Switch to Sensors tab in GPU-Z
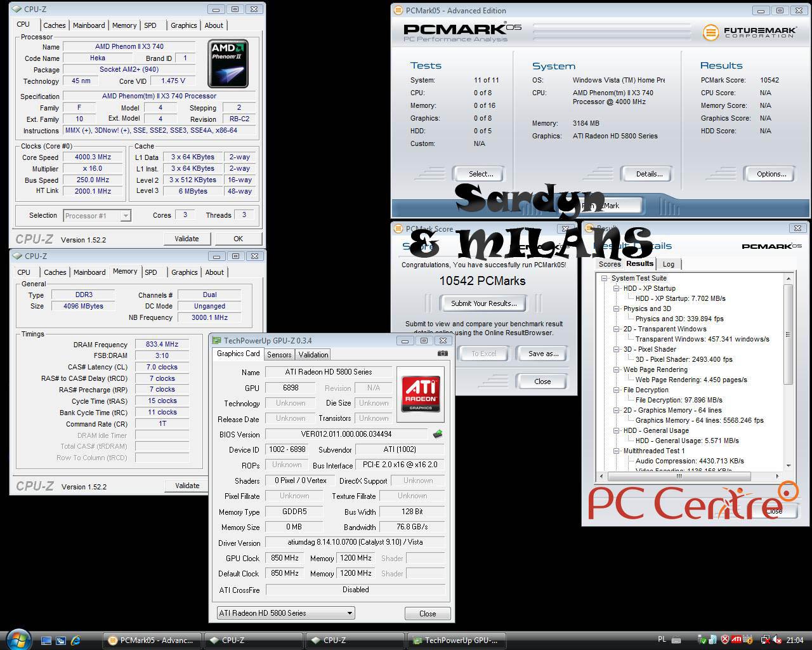Viewport: 812px width, 650px height. (x=279, y=355)
